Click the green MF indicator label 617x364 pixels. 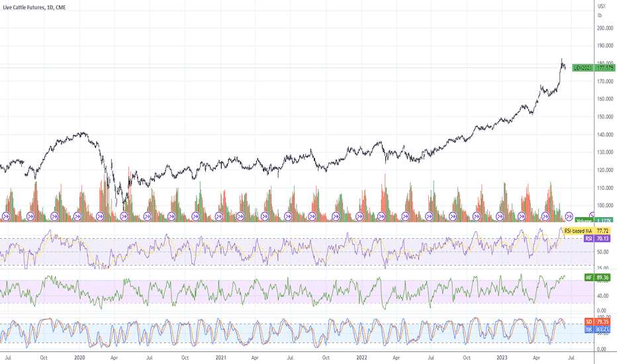click(x=589, y=277)
